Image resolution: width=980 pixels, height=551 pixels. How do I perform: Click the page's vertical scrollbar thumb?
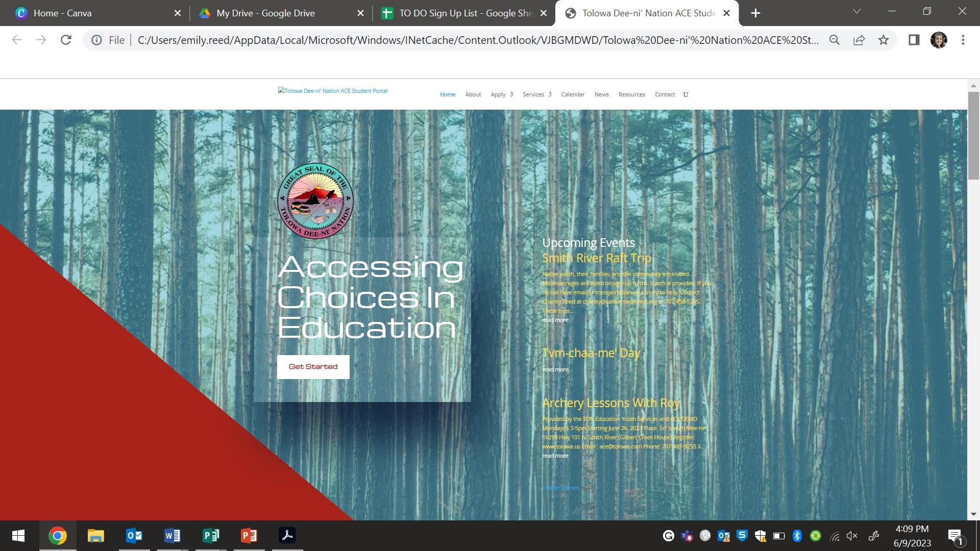point(973,135)
